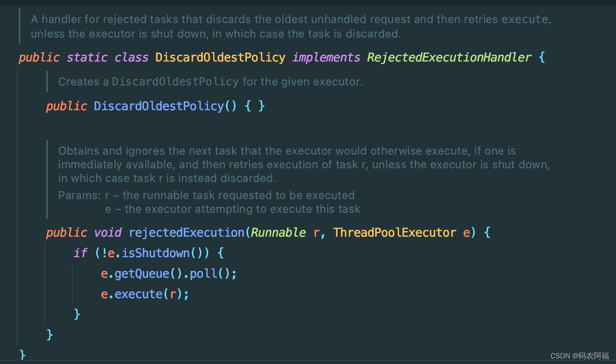Click the opening brace after RejectedExecutionHandler
Viewport: 616px width, 364px height.
(542, 58)
